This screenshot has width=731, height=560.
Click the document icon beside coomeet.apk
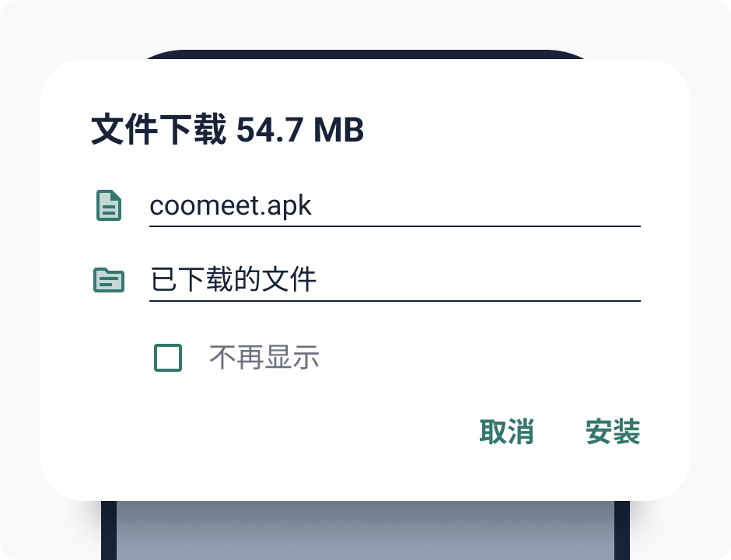[109, 205]
